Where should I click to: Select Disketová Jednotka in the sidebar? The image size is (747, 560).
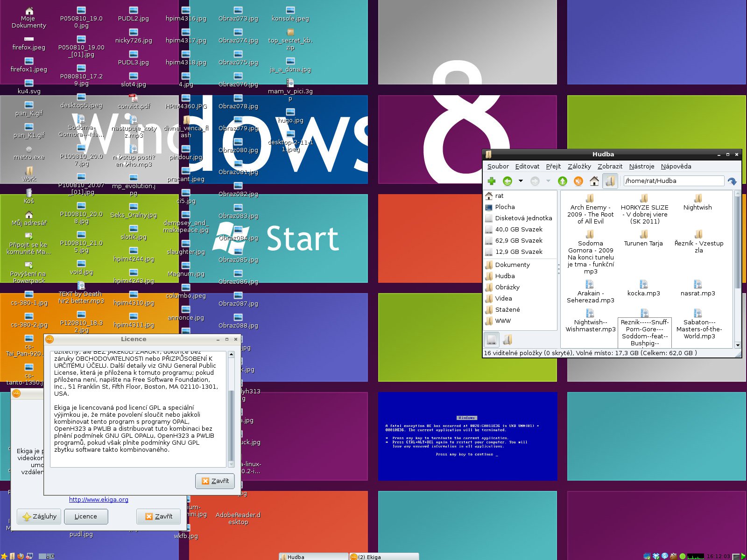[521, 218]
